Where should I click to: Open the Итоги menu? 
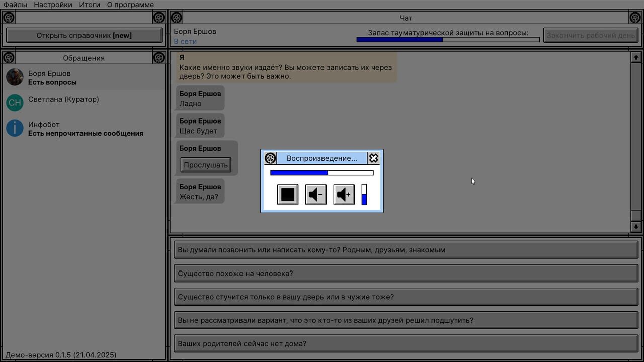(x=90, y=5)
